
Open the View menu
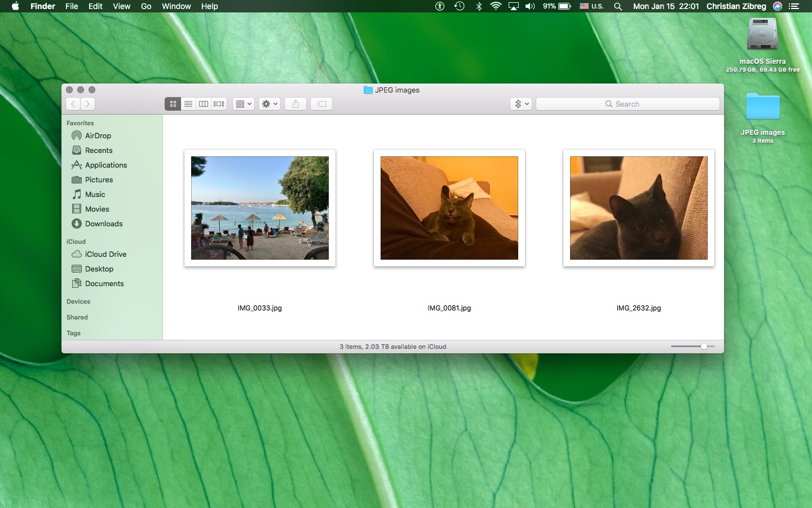[x=122, y=6]
